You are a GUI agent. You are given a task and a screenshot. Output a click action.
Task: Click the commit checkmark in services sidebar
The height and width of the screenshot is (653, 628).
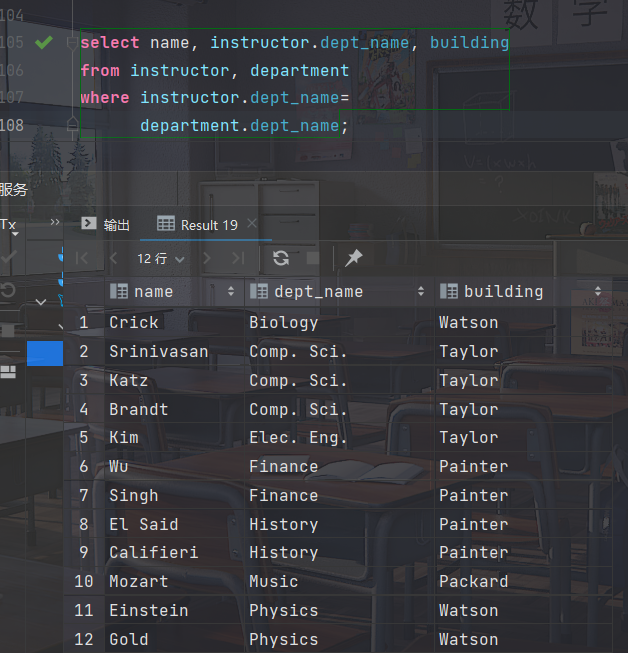click(9, 256)
